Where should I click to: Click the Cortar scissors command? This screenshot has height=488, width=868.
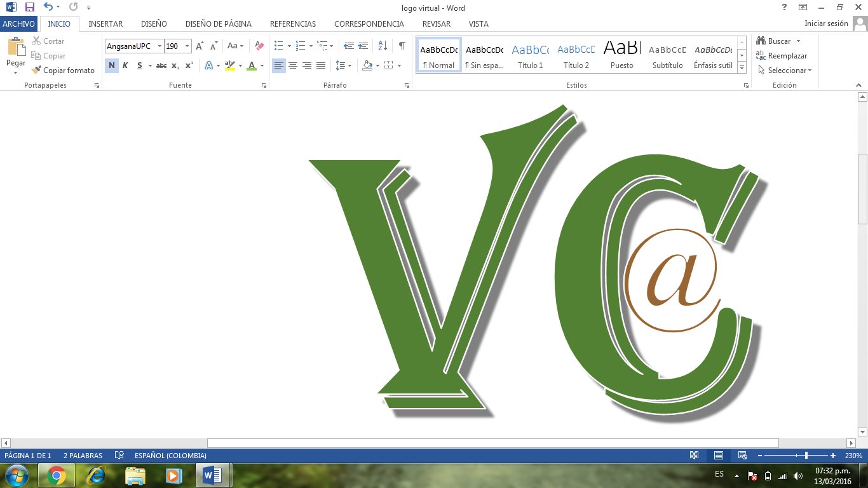(x=48, y=41)
